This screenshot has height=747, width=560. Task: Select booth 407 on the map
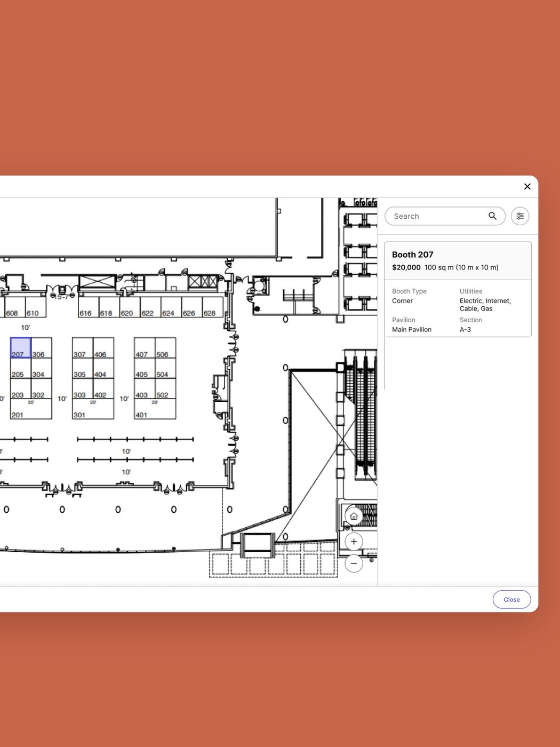tap(145, 348)
